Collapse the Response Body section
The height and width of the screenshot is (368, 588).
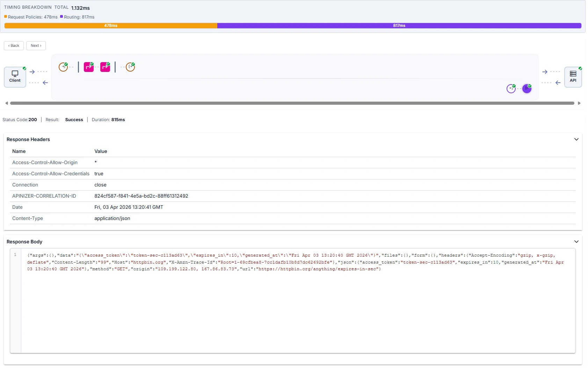click(x=576, y=241)
